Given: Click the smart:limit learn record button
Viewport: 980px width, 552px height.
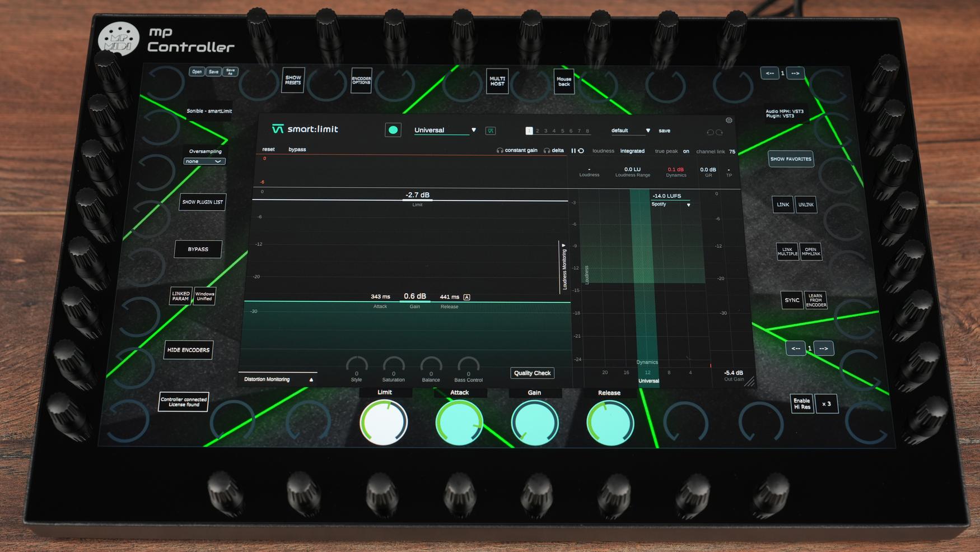Looking at the screenshot, I should click(x=393, y=130).
